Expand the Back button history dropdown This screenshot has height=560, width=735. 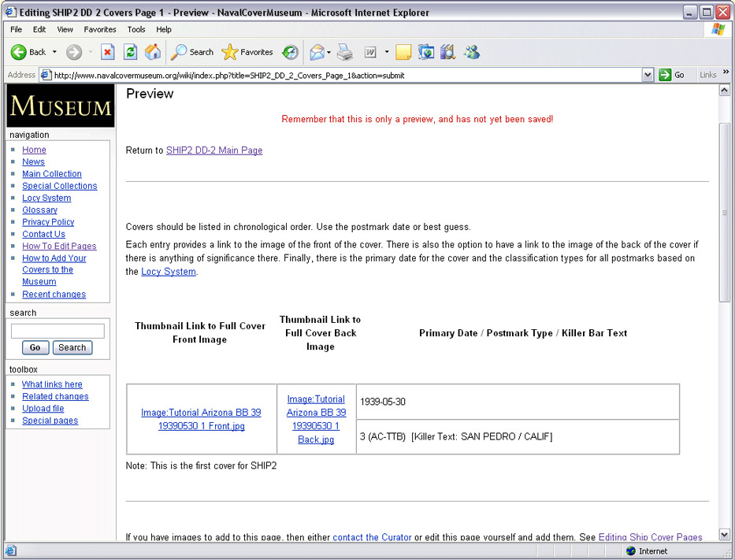click(x=54, y=52)
